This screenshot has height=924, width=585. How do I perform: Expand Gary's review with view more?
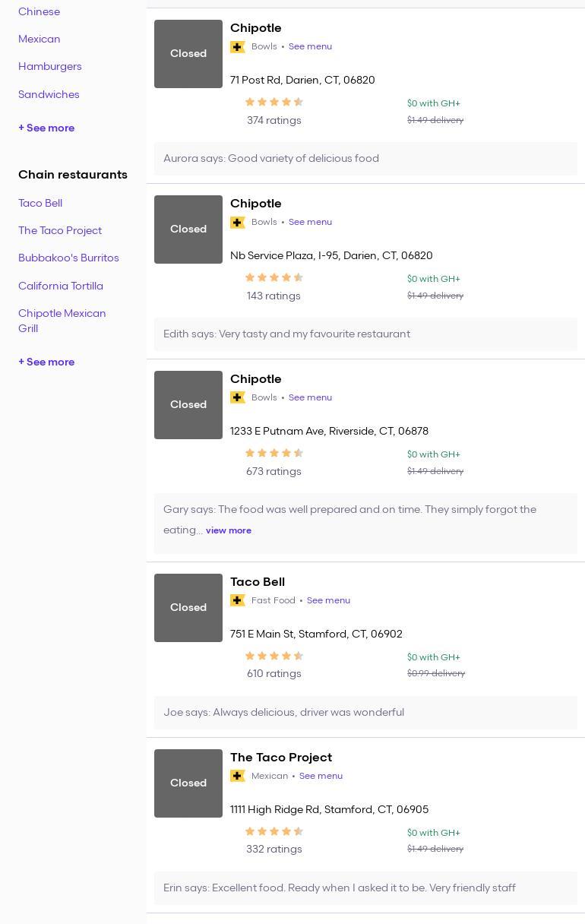point(228,530)
